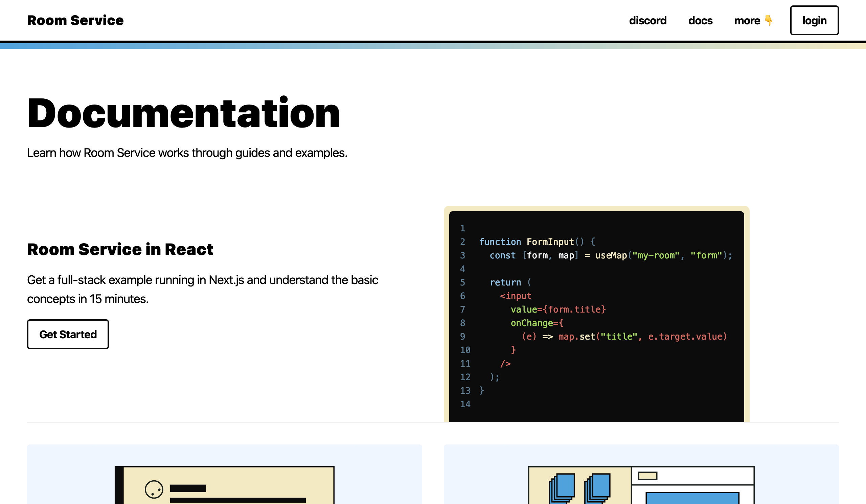
Task: Click the smiley avatar icon in illustration
Action: (x=154, y=489)
